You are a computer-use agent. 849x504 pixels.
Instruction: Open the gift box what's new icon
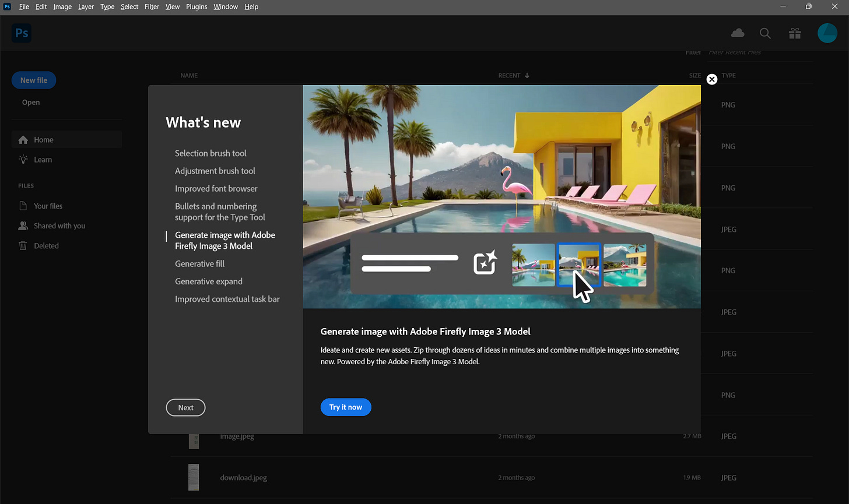coord(795,33)
